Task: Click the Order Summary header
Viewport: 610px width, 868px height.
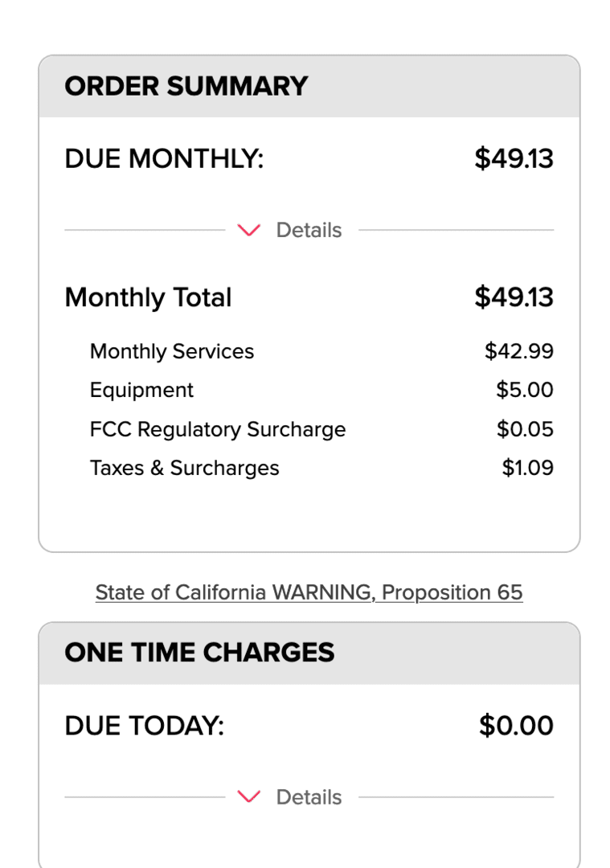Action: tap(309, 86)
